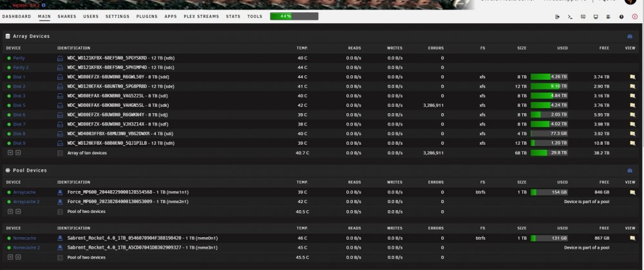Click the list icon beside Array of ten devices
The width and height of the screenshot is (644, 270).
60,153
